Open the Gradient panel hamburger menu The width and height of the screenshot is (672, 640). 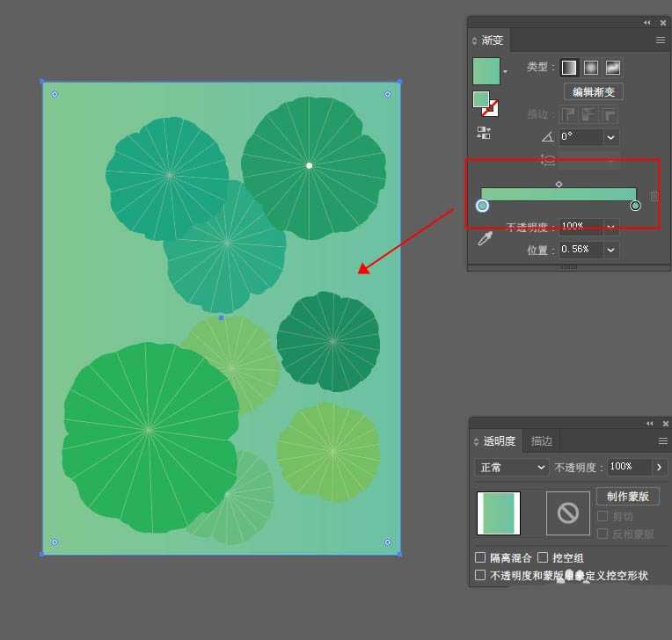[660, 40]
